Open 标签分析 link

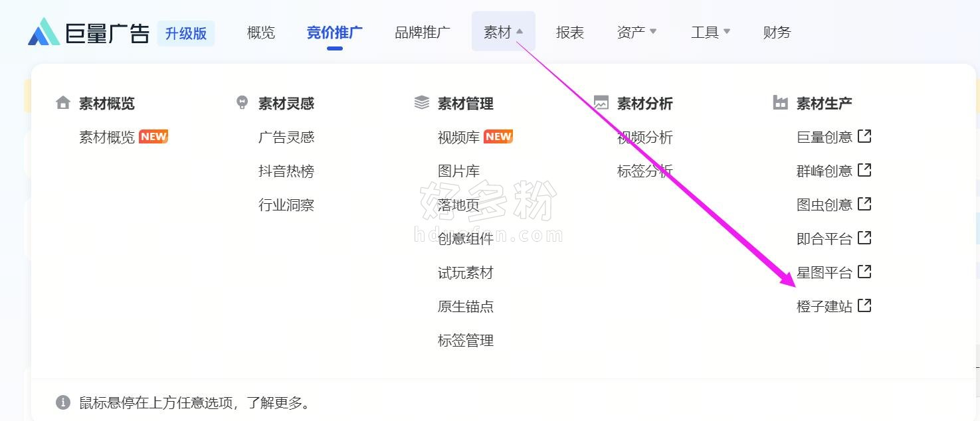tap(645, 171)
